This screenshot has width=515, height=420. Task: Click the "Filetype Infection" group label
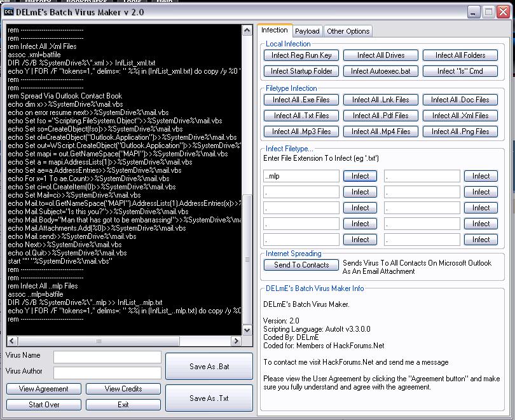(291, 88)
